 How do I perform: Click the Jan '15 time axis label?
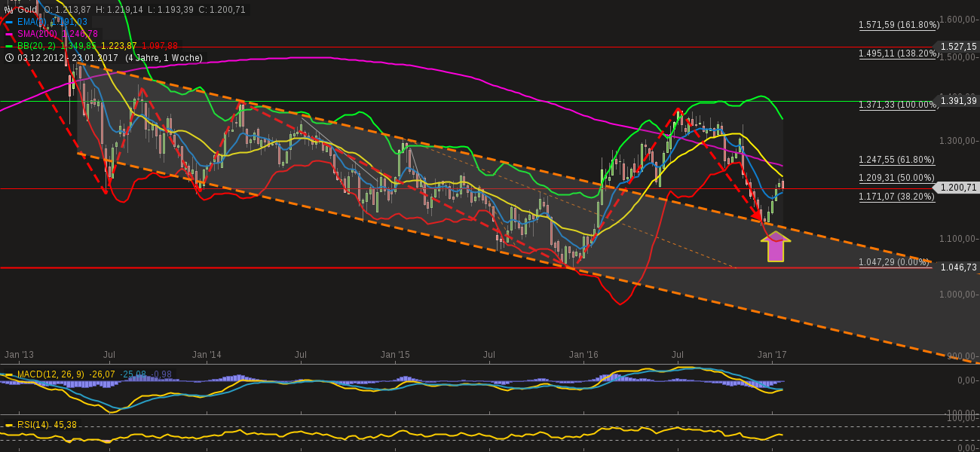pos(395,354)
